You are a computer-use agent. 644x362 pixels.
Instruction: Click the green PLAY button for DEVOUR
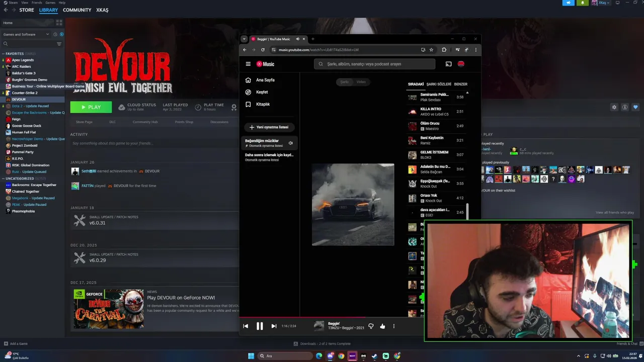[x=91, y=107]
